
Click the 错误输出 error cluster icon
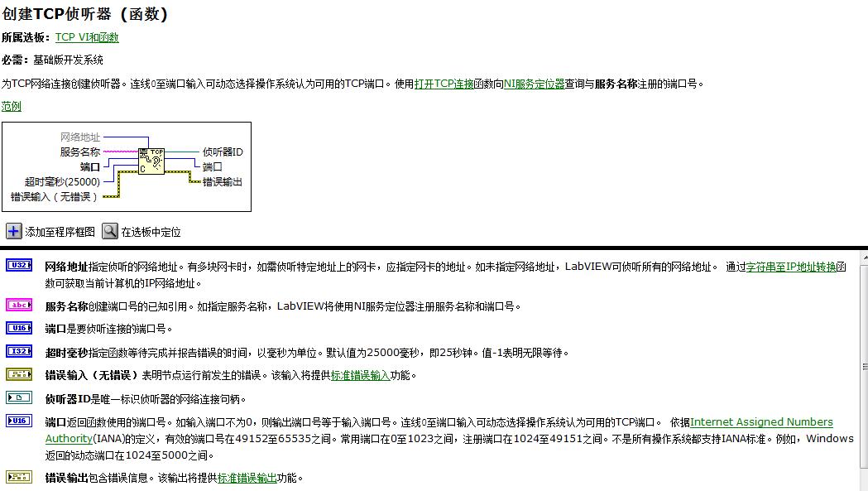[18, 476]
